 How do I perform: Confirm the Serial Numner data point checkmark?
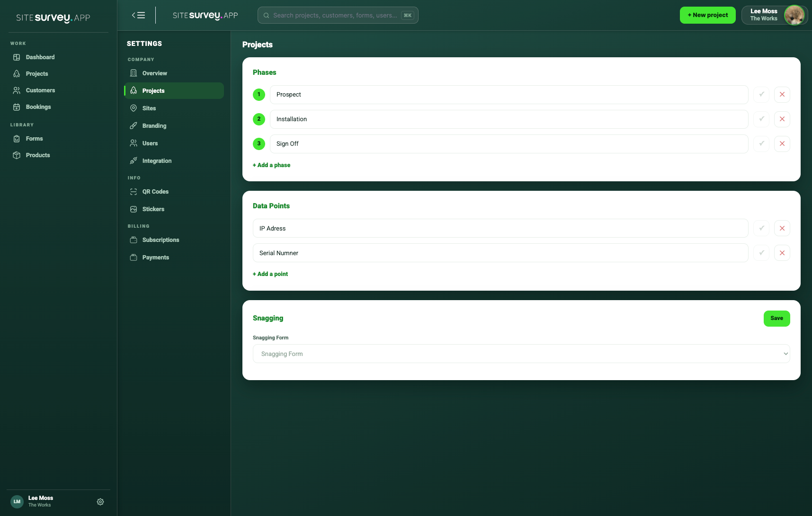point(761,253)
